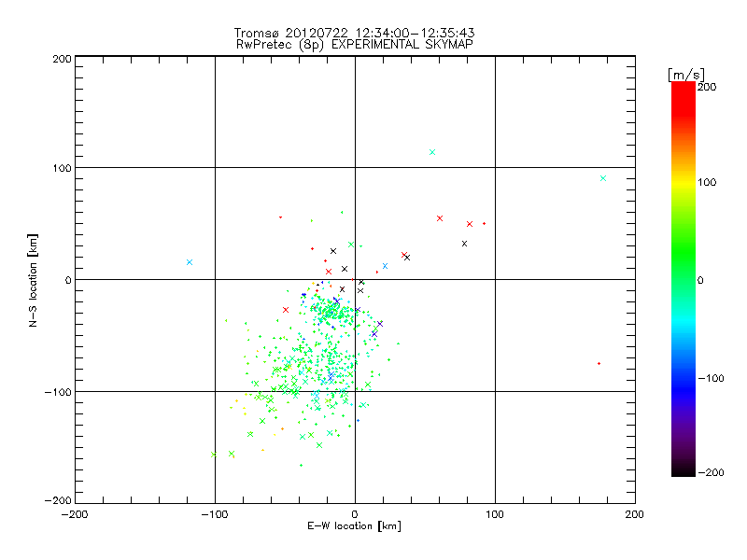Click the cyan X marker at far right near 90 km north
The height and width of the screenshot is (560, 747).
[603, 178]
